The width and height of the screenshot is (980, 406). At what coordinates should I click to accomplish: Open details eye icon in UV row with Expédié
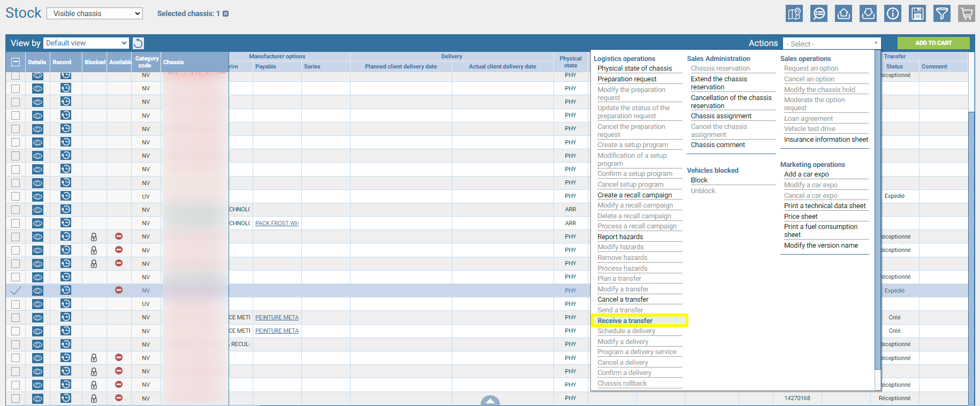coord(37,196)
